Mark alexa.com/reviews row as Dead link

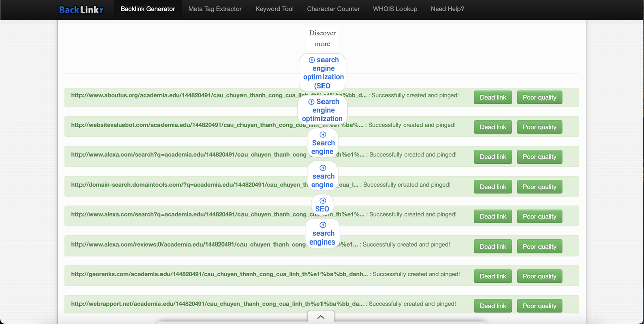pyautogui.click(x=493, y=247)
